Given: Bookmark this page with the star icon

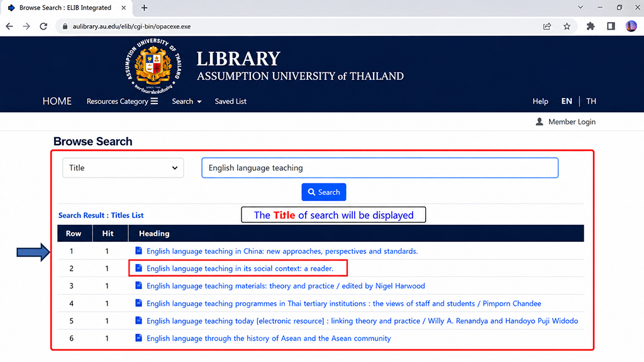Looking at the screenshot, I should tap(567, 26).
